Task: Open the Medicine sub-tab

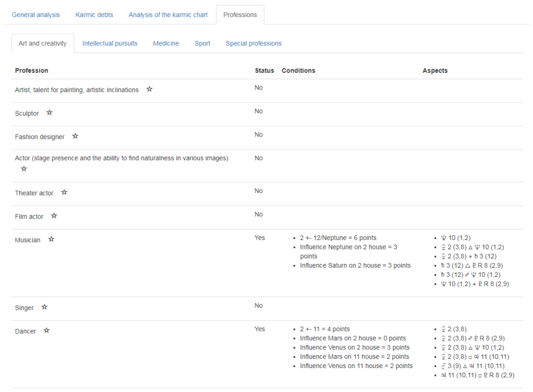Action: pyautogui.click(x=166, y=44)
